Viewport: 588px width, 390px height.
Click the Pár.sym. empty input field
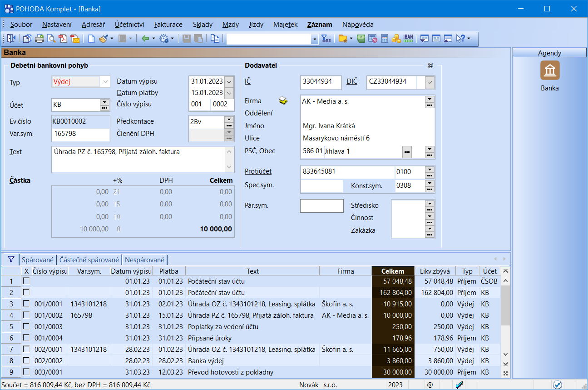coord(322,205)
